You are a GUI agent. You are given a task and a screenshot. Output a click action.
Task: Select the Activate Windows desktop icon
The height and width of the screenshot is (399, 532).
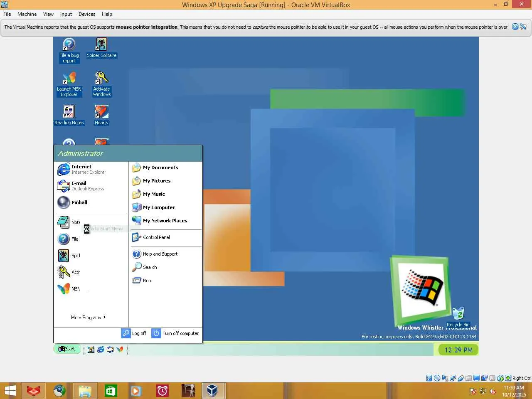click(x=101, y=84)
